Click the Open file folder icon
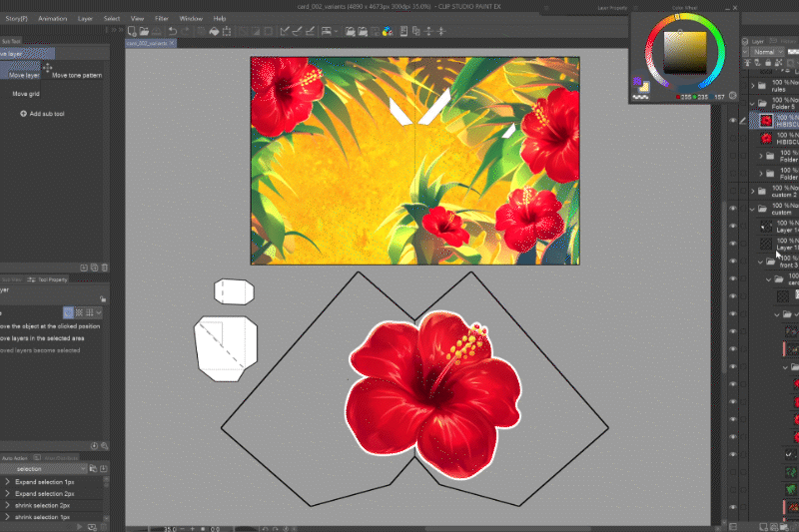This screenshot has height=532, width=799. 146,31
